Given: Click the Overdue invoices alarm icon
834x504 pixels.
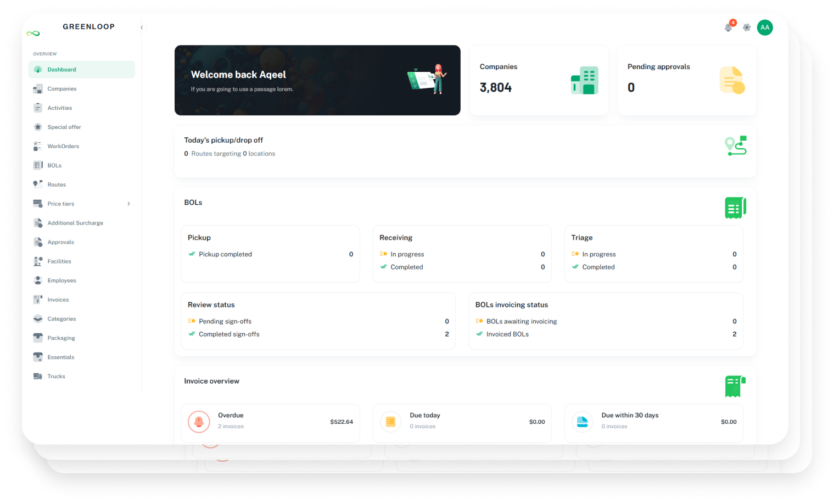Looking at the screenshot, I should click(199, 422).
